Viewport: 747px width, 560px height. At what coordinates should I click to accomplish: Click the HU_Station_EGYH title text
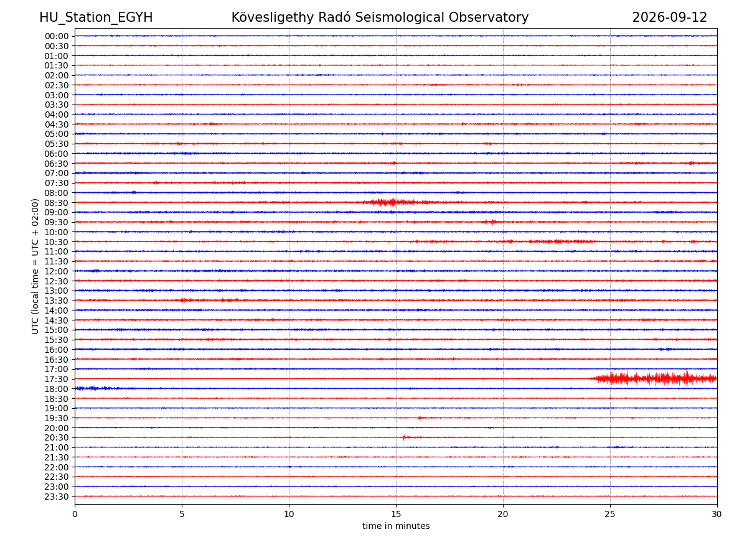coord(96,17)
